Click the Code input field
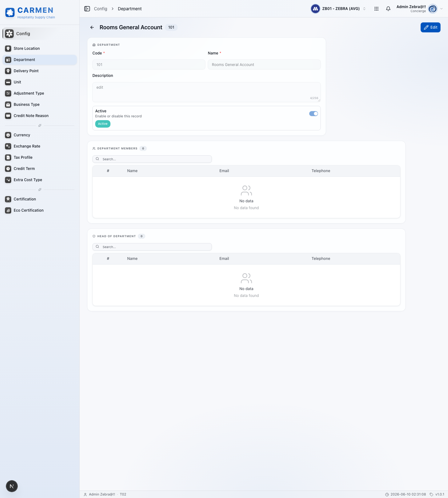This screenshot has width=448, height=498. 149,65
